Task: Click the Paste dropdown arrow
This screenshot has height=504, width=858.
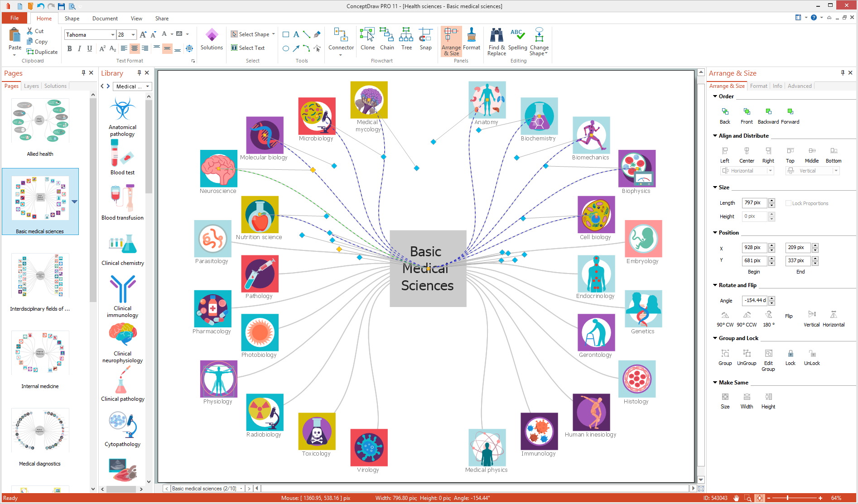Action: point(14,55)
